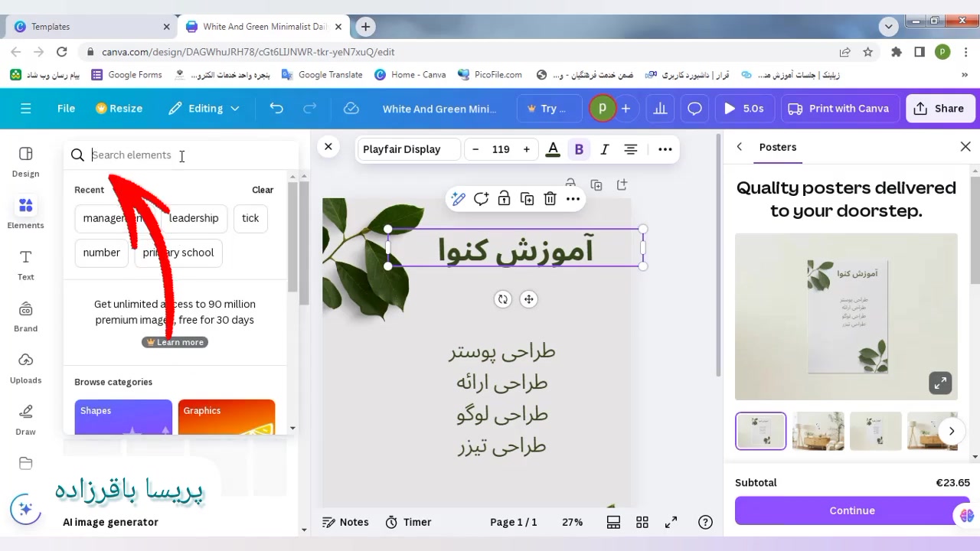Play the 5.0s presentation preview
Viewport: 980px width, 551px height.
coord(743,109)
